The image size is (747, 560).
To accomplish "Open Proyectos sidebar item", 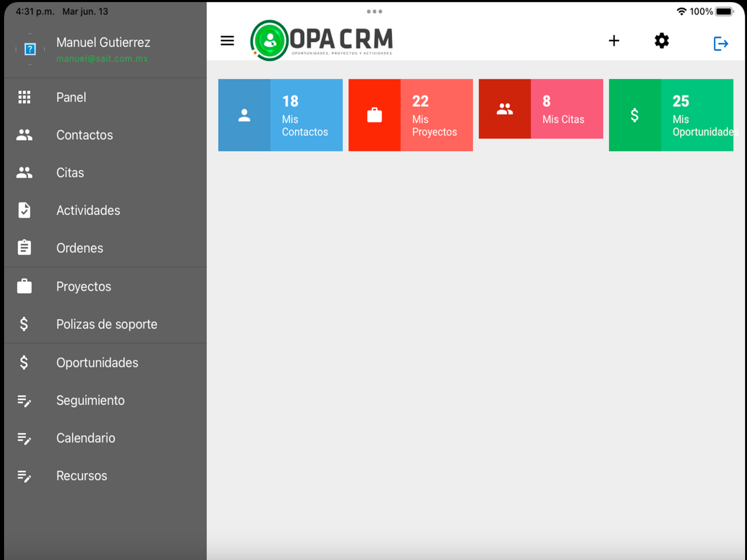I will 83,286.
